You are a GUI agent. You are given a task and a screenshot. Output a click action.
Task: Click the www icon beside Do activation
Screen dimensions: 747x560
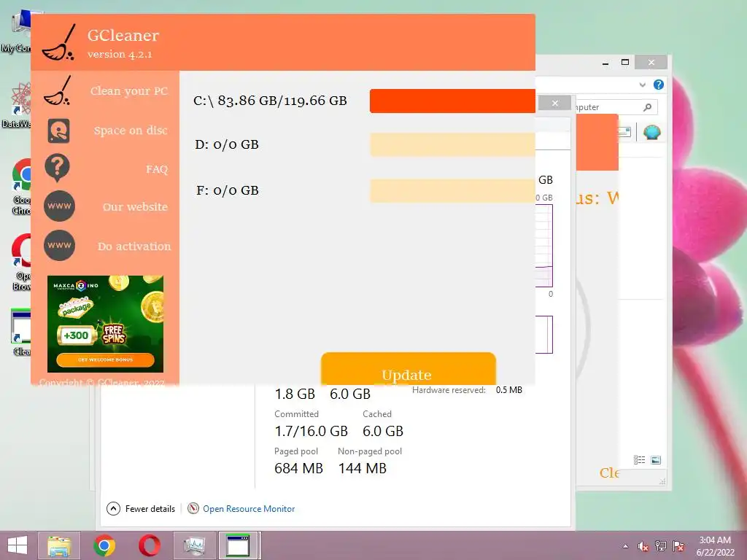[x=59, y=246]
